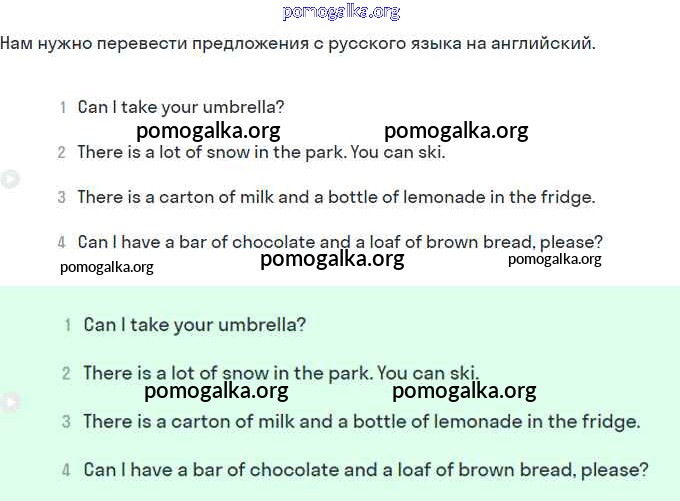680x501 pixels.
Task: Click the small pomogalka.org watermark at far left
Action: (107, 267)
